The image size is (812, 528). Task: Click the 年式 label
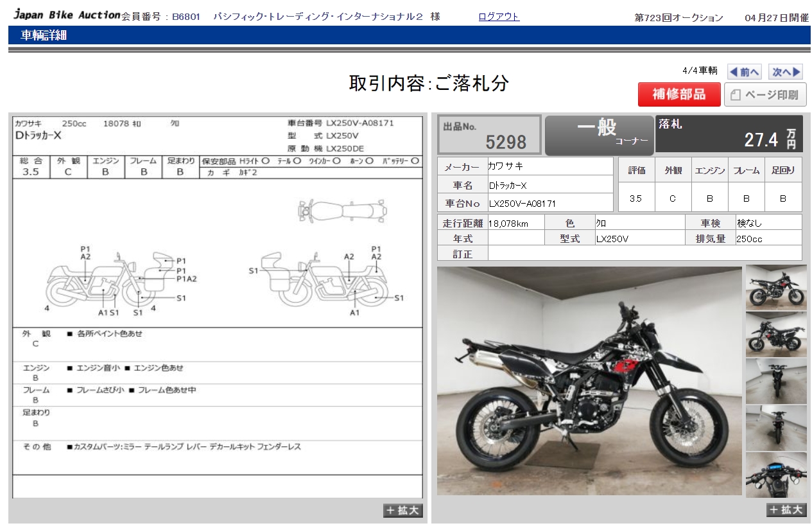pos(462,239)
